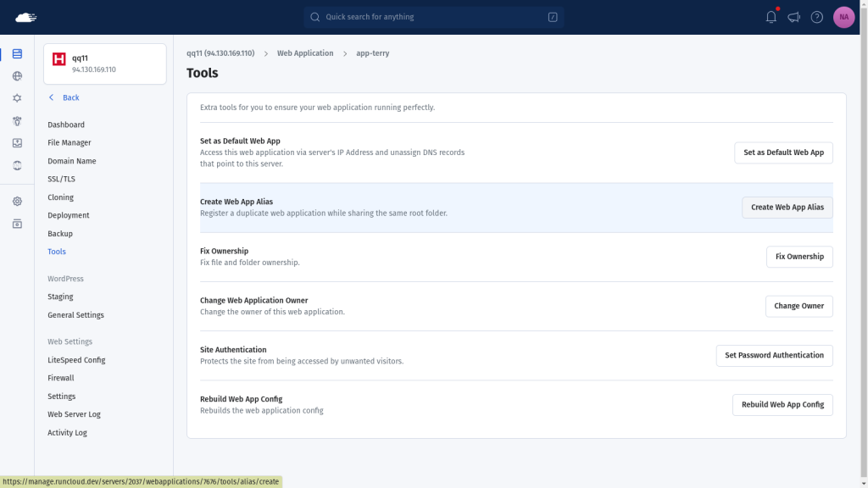Go to SSL/TLS section
Viewport: 868px width, 488px height.
point(61,180)
